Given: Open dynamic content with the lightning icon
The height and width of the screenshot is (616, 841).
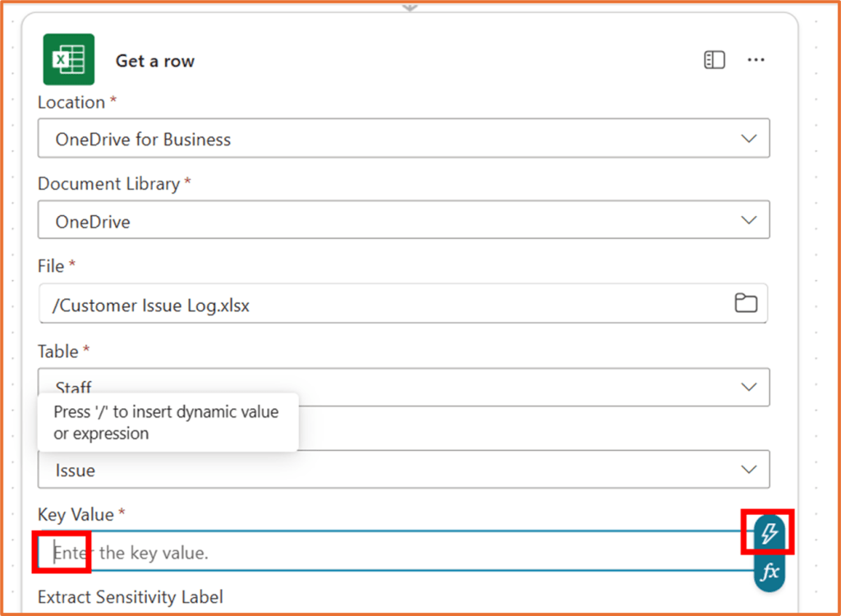Looking at the screenshot, I should click(x=768, y=532).
